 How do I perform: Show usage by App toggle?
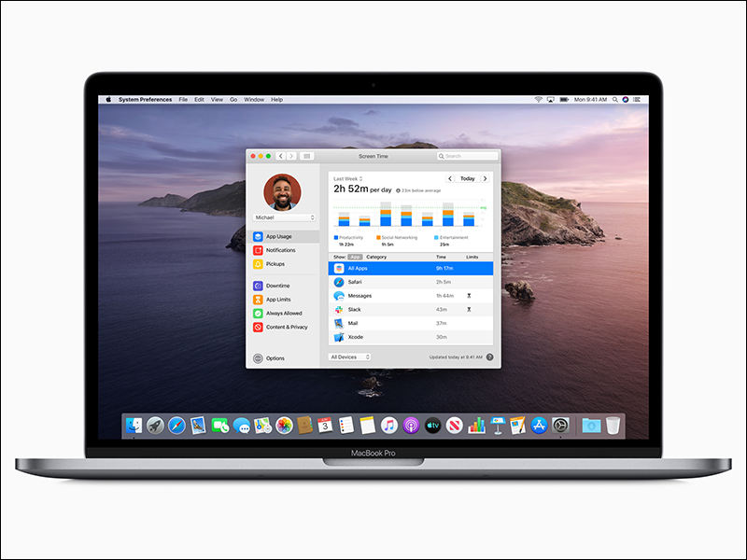(355, 257)
